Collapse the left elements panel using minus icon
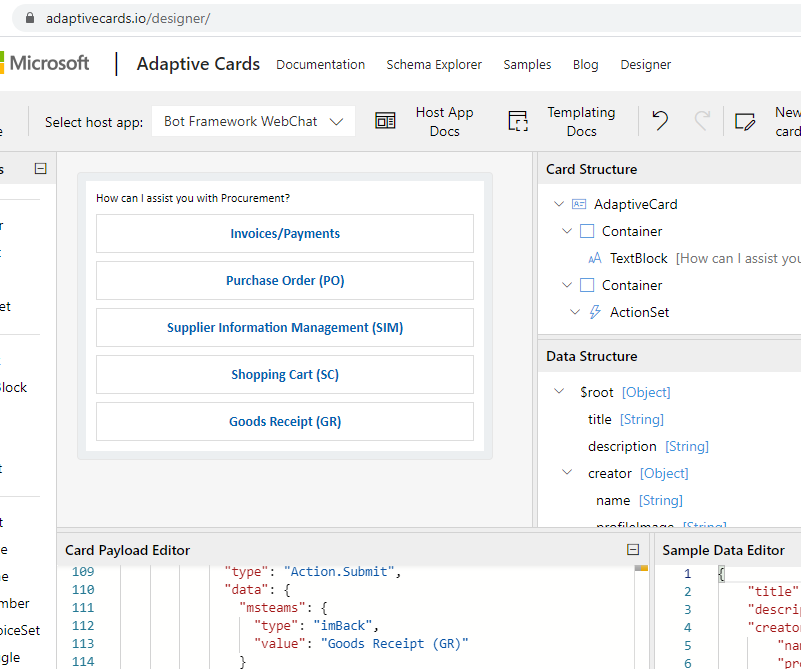 (x=41, y=169)
